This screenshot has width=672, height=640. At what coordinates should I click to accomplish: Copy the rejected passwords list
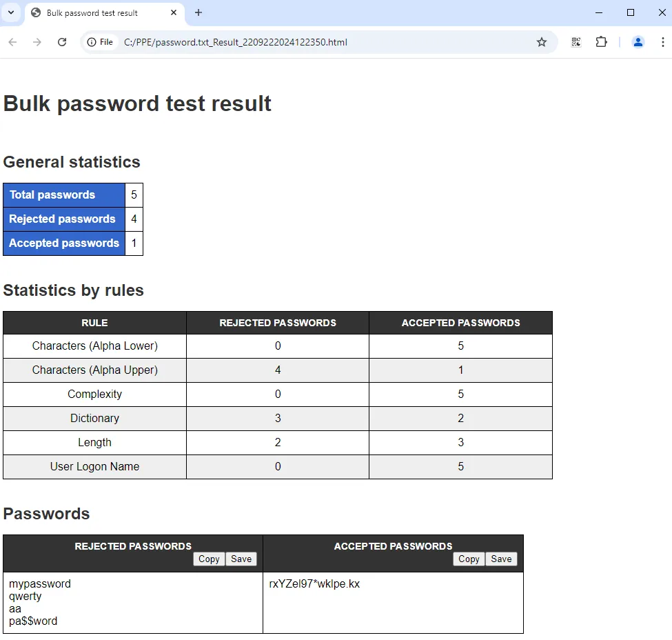pos(209,559)
